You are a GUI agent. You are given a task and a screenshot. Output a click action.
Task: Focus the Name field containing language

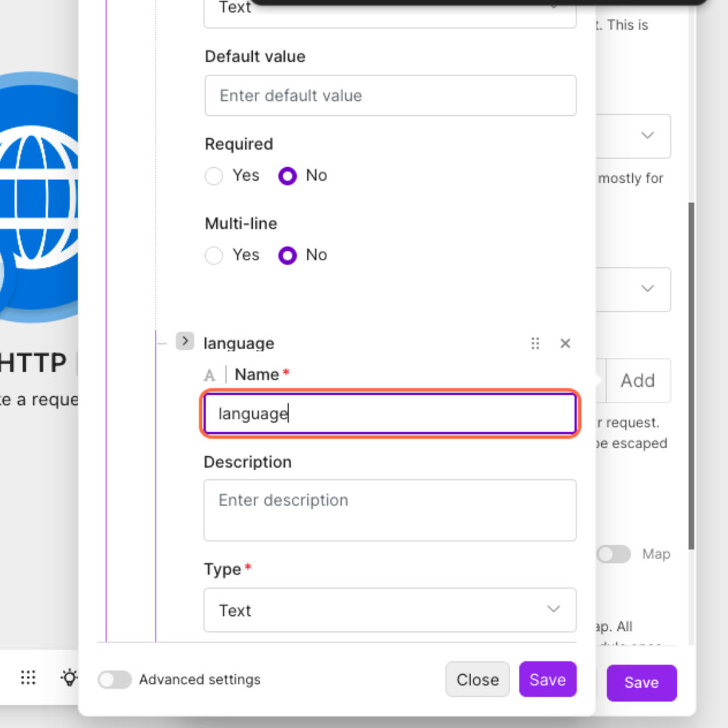[390, 413]
